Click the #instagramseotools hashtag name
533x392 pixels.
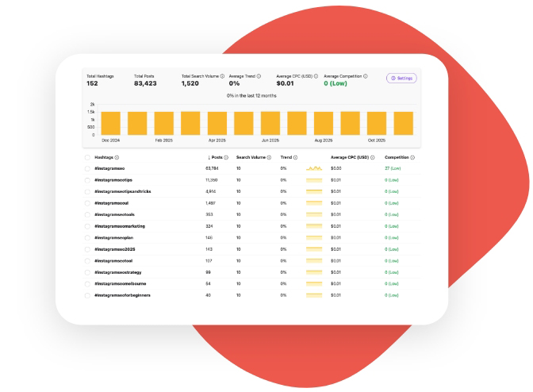point(114,215)
